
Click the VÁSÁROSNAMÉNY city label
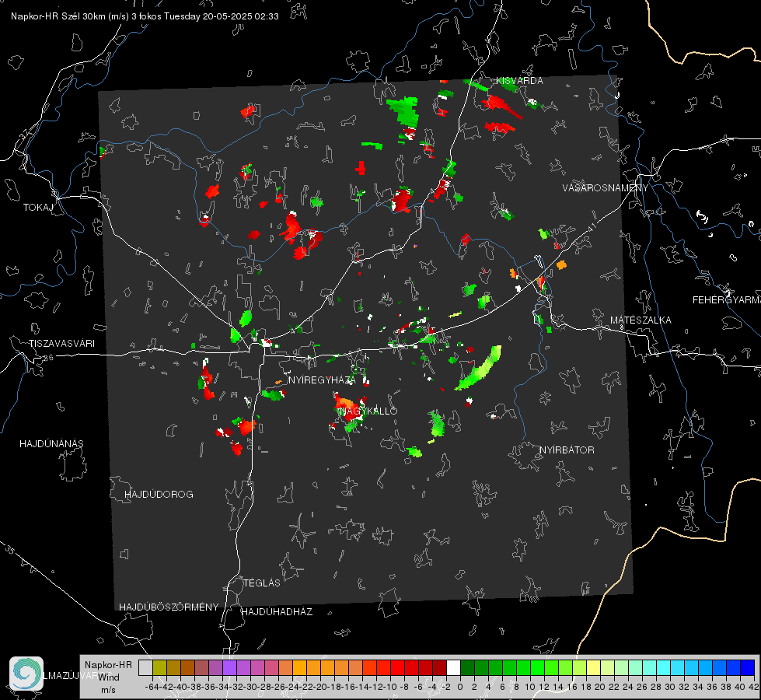[x=606, y=187]
